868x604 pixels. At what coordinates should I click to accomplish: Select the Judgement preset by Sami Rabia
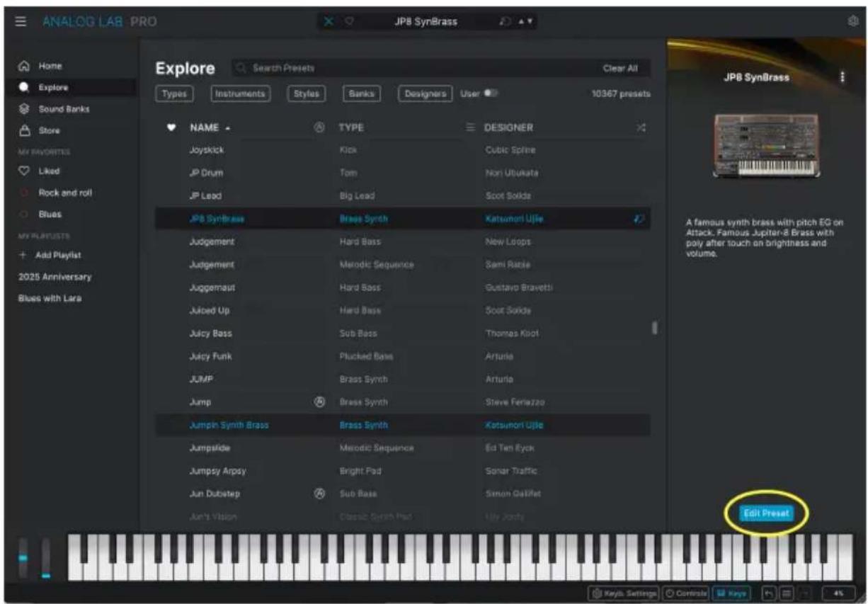coord(402,264)
